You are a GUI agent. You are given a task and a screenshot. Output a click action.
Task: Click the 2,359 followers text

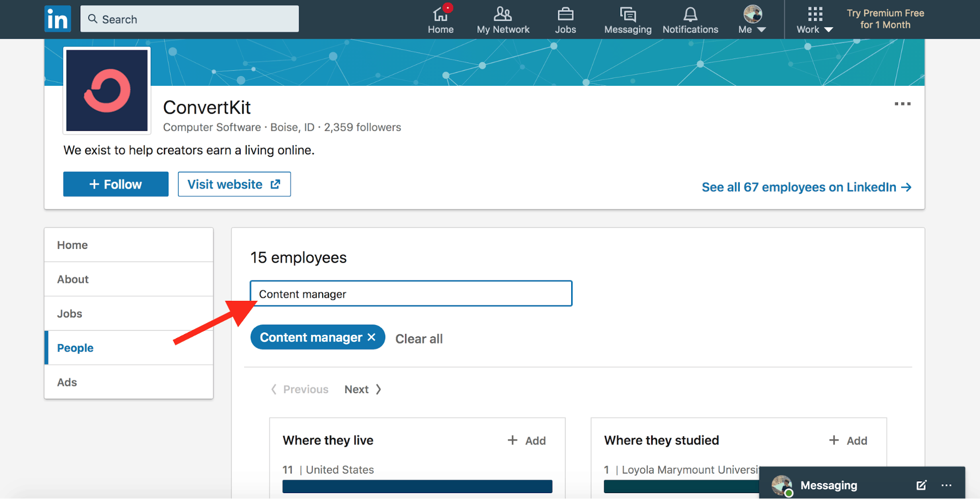pos(362,127)
